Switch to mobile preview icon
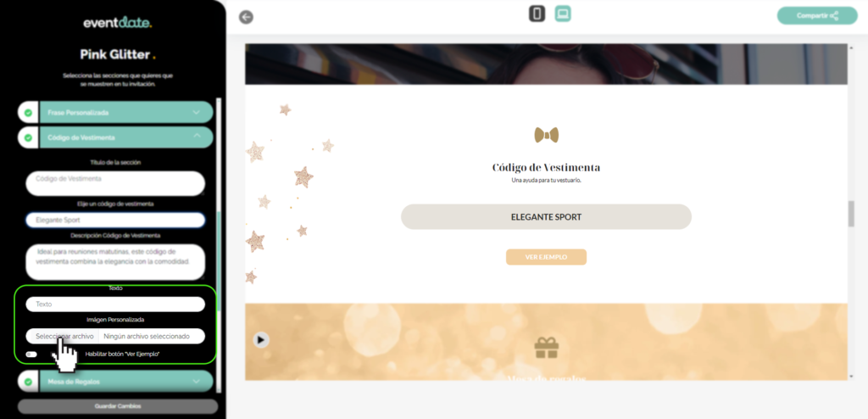The width and height of the screenshot is (868, 419). click(537, 14)
